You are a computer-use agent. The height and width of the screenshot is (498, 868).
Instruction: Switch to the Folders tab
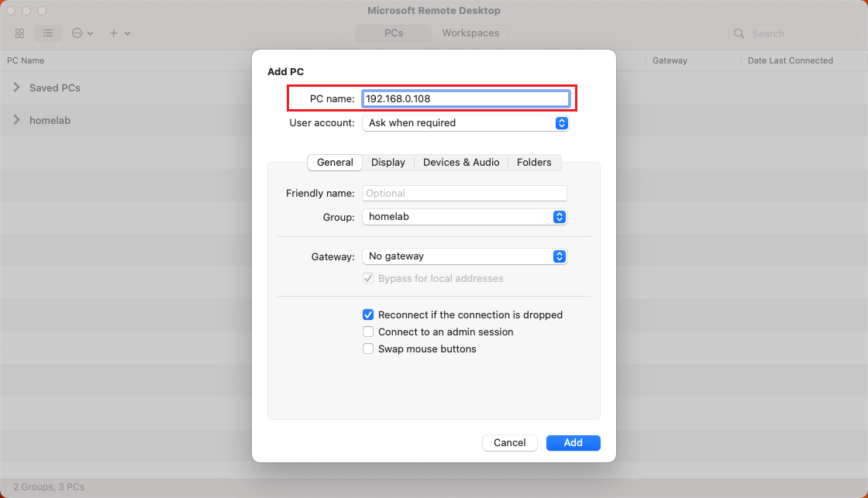[x=534, y=162]
